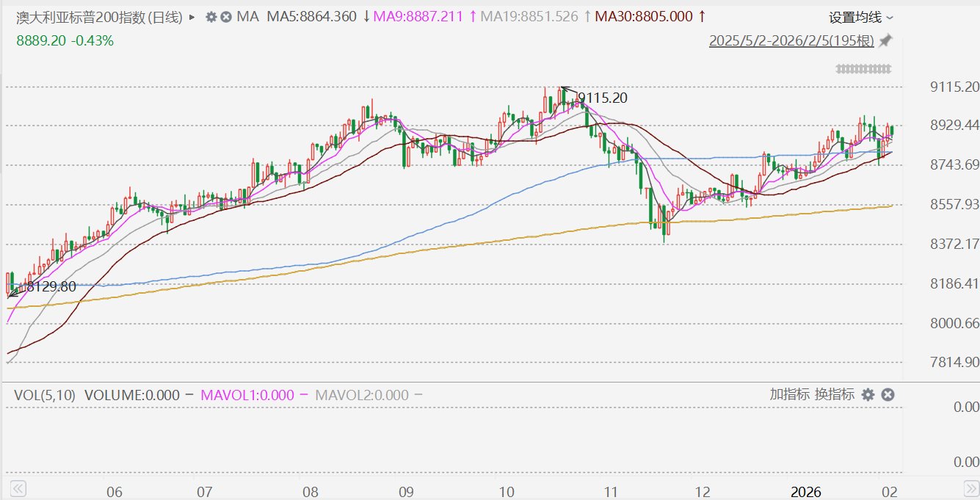Open MA indicator settings gear
This screenshot has width=980, height=500.
click(x=211, y=17)
